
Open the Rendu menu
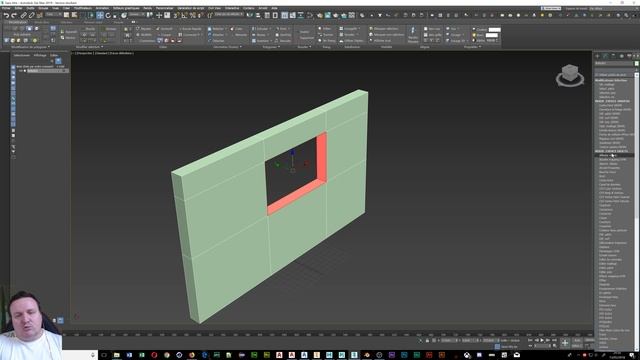[x=147, y=8]
